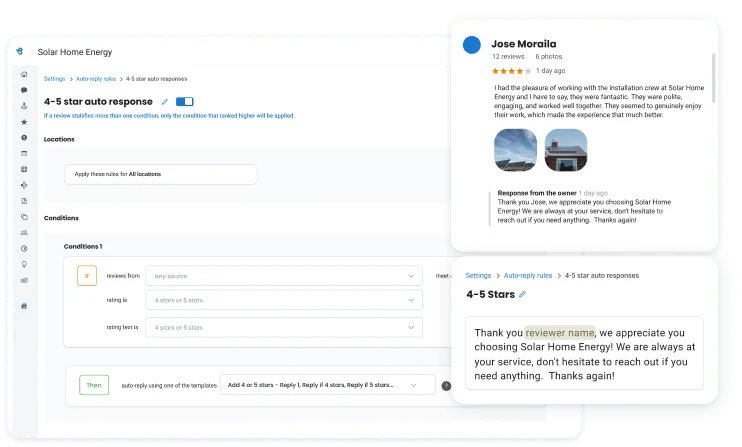Open the browser window sidebar icon
The height and width of the screenshot is (447, 742).
(x=24, y=153)
